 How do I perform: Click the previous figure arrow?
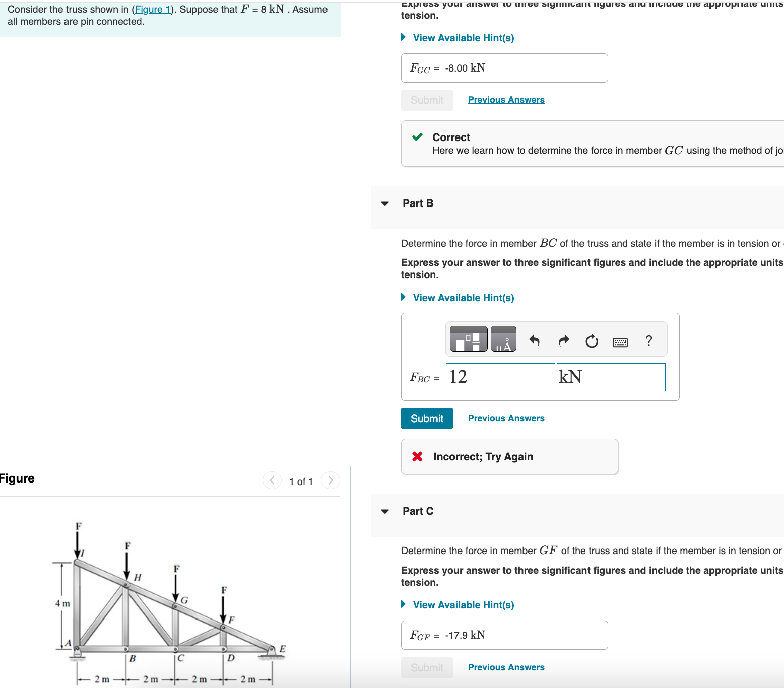[272, 480]
